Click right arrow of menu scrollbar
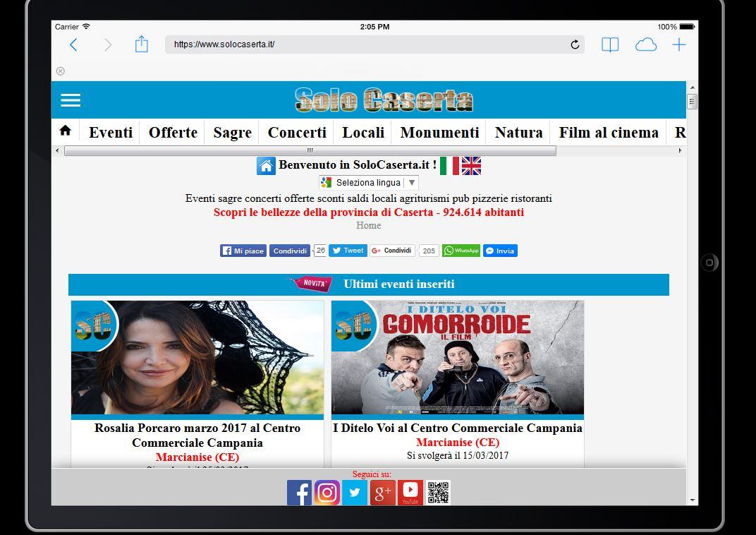 [x=680, y=150]
